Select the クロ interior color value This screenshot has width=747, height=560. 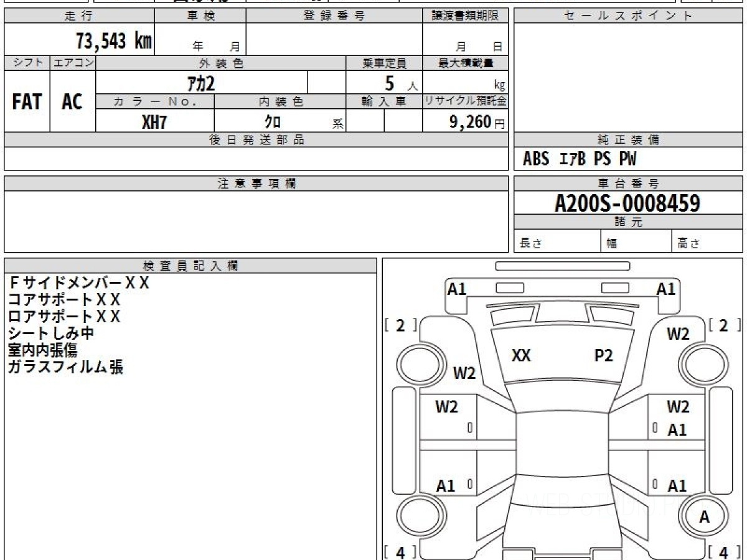pos(273,121)
